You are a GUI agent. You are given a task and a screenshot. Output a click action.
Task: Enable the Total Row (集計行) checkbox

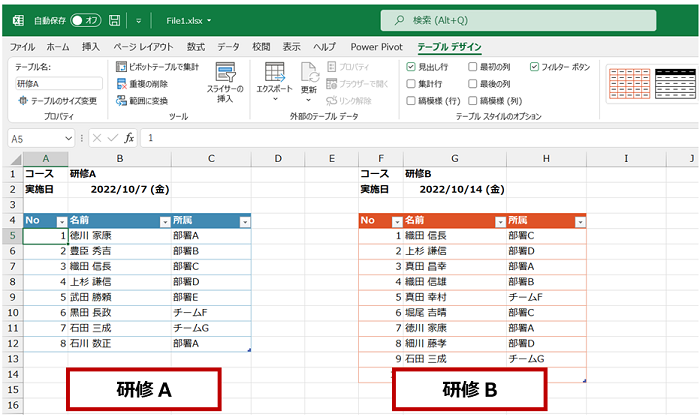[x=412, y=84]
